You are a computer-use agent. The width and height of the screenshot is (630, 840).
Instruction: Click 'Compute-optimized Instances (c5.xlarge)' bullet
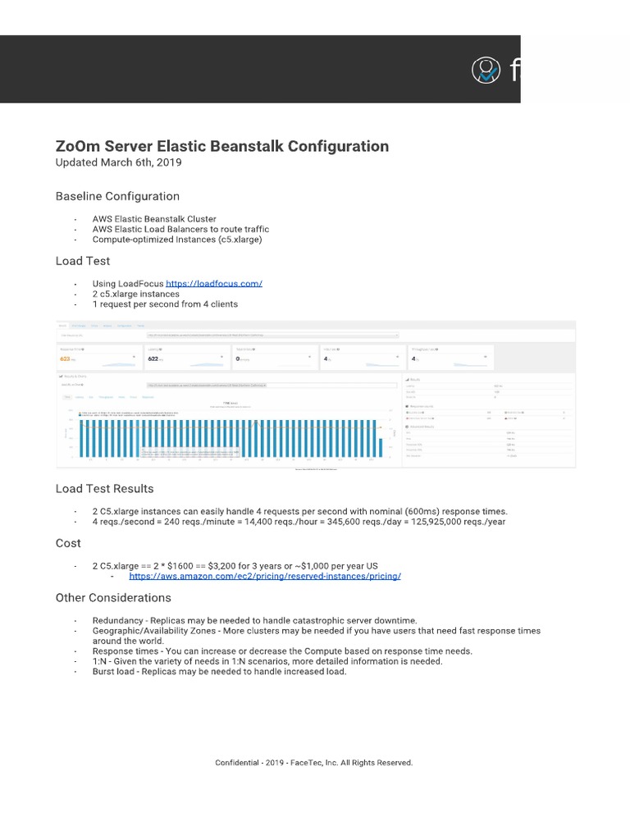177,240
